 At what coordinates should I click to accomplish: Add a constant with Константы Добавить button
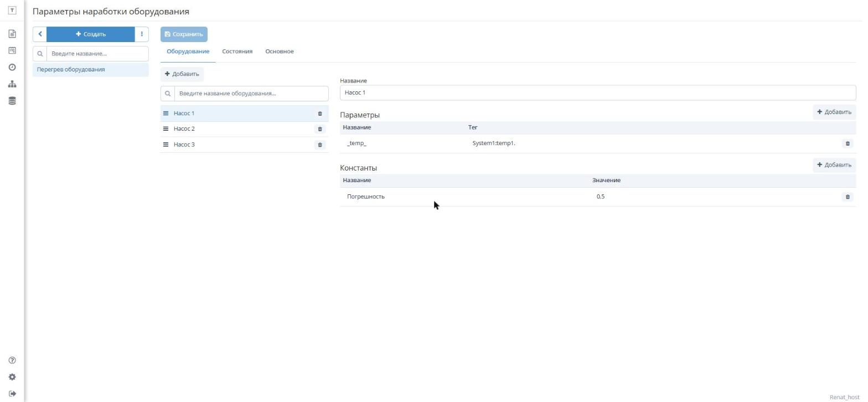point(834,164)
